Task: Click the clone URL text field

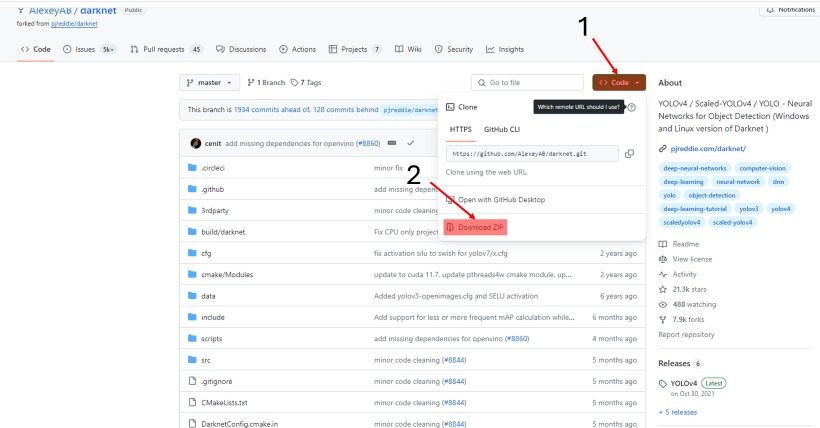Action: (x=532, y=154)
